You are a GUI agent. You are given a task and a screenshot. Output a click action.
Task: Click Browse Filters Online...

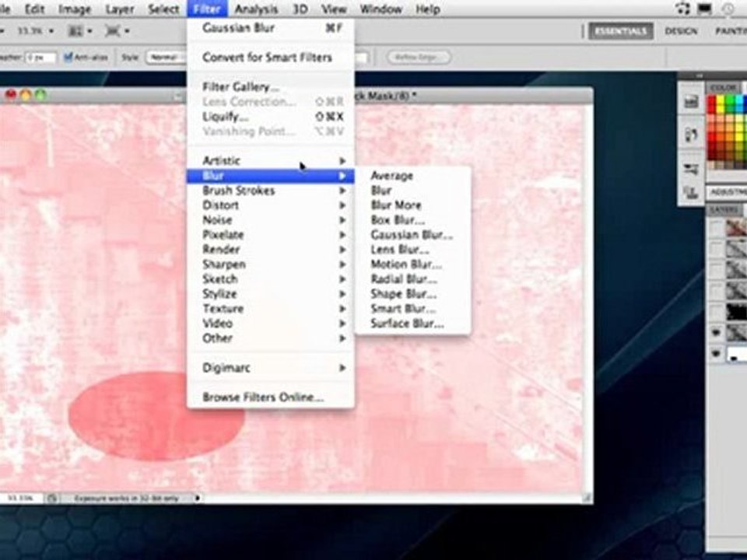(271, 397)
